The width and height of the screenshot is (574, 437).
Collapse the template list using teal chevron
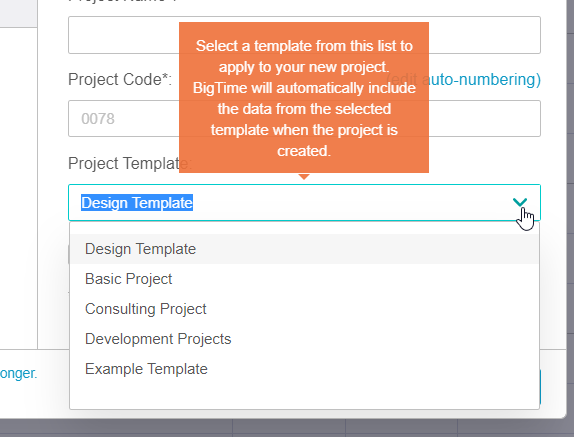tap(520, 202)
